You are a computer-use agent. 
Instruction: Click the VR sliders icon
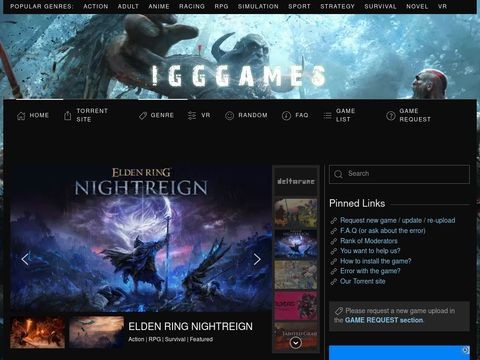192,115
